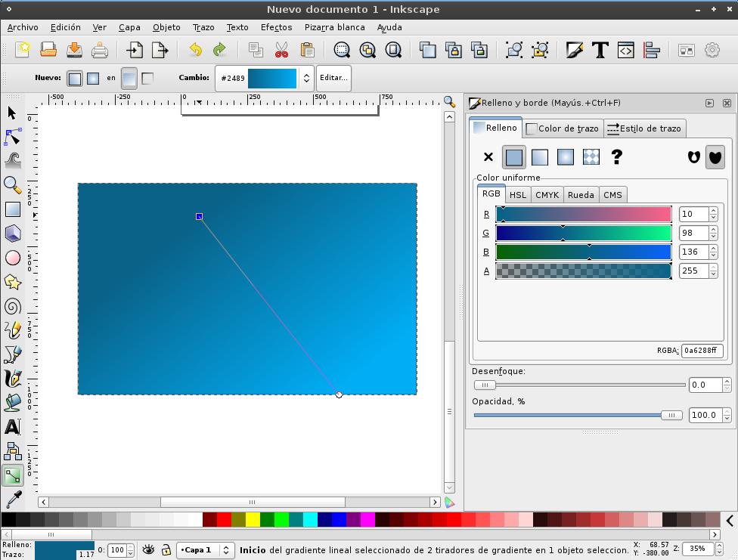The image size is (738, 560).
Task: Select the text tool
Action: [x=12, y=426]
